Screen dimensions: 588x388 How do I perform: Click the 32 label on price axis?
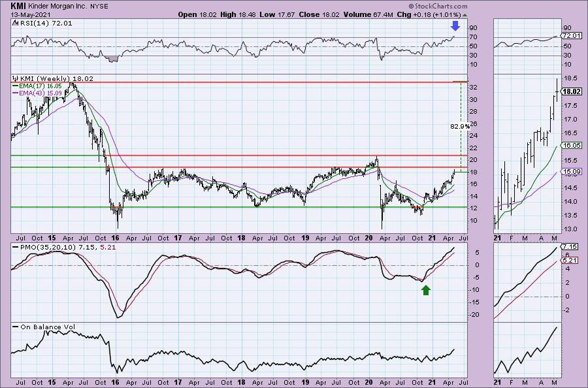(x=474, y=88)
